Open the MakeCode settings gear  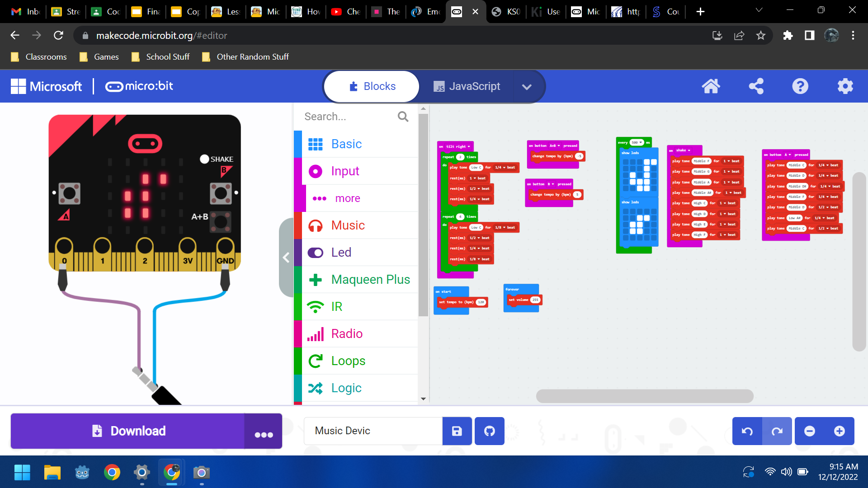coord(845,86)
